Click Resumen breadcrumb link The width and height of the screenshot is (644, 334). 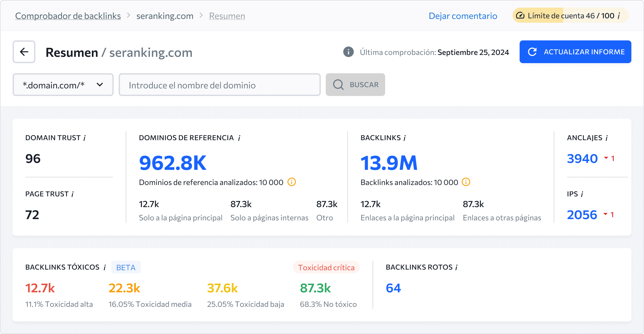pos(227,16)
